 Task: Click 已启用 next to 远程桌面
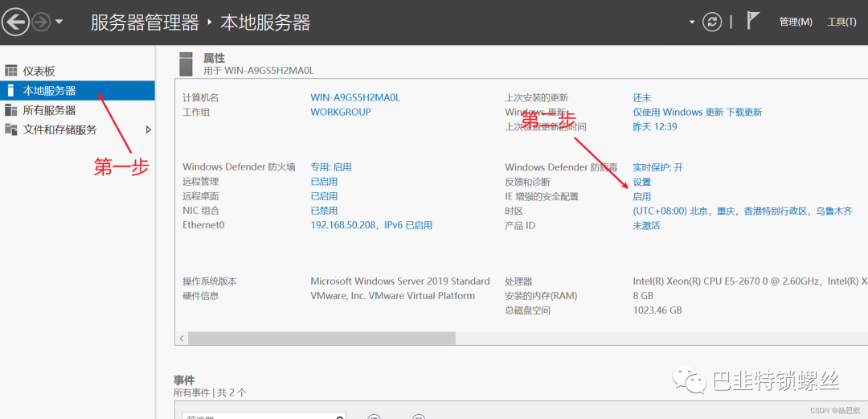click(x=324, y=196)
